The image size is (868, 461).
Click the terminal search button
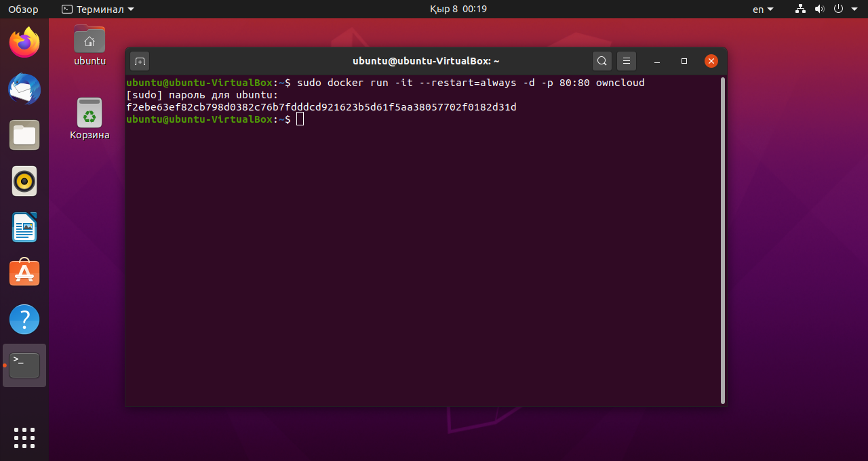point(601,61)
